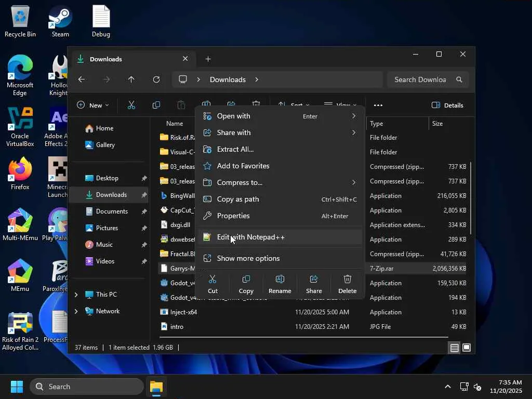Expand the This PC tree node

click(76, 295)
